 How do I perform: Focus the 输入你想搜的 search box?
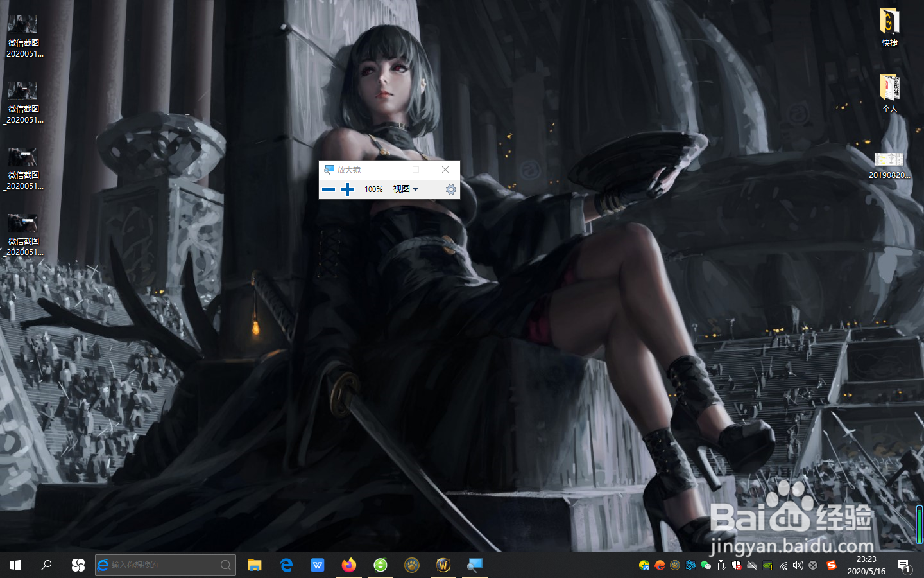(x=166, y=565)
